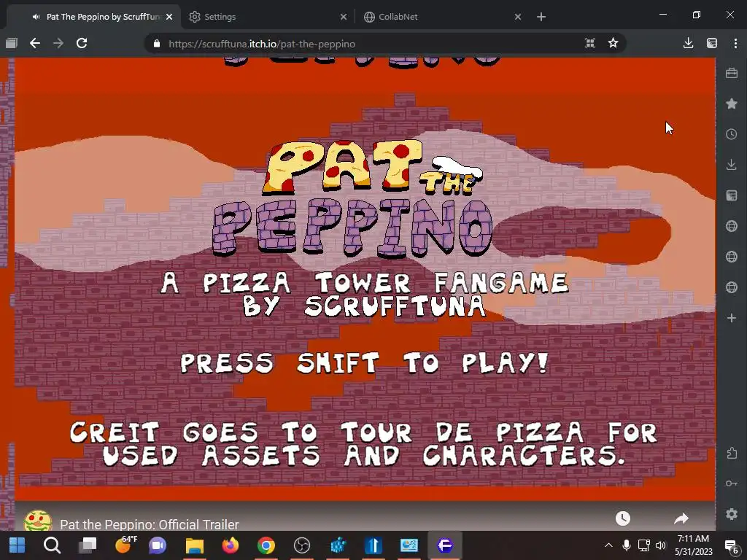Open volume control in system tray
Screen dimensions: 747x560
click(x=661, y=545)
